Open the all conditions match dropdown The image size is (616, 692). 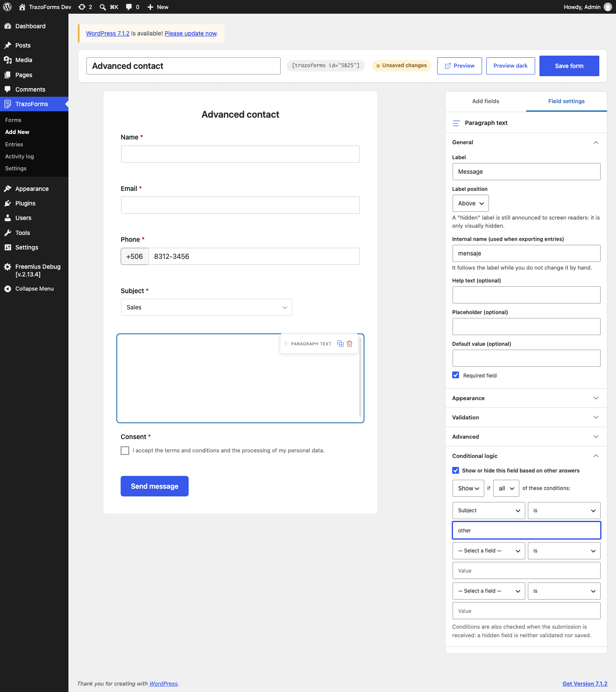tap(506, 488)
